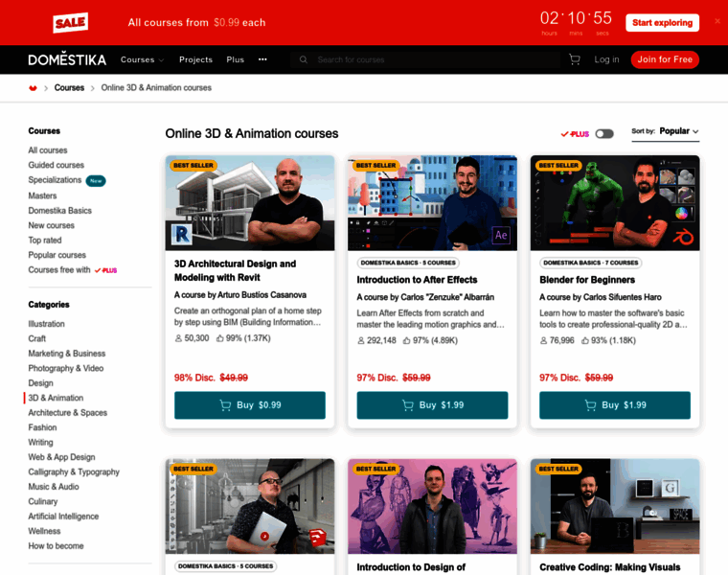Go to the Courses breadcrumb link
The width and height of the screenshot is (728, 575).
point(69,88)
